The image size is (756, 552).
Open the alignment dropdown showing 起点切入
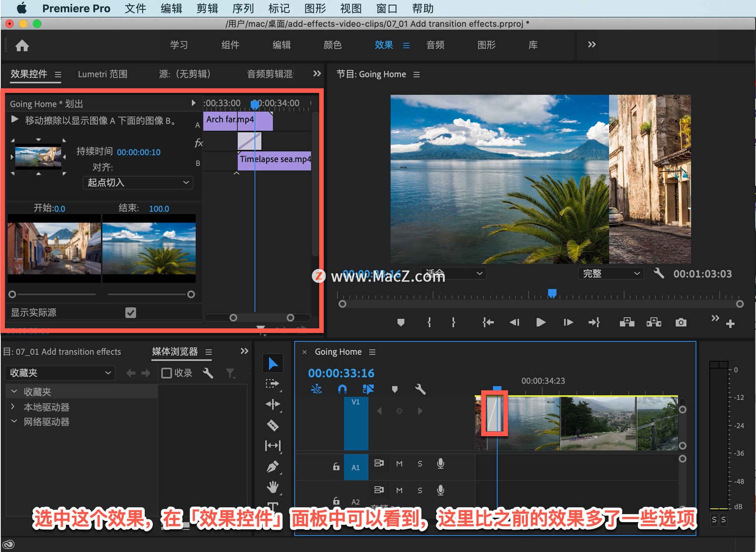(138, 183)
